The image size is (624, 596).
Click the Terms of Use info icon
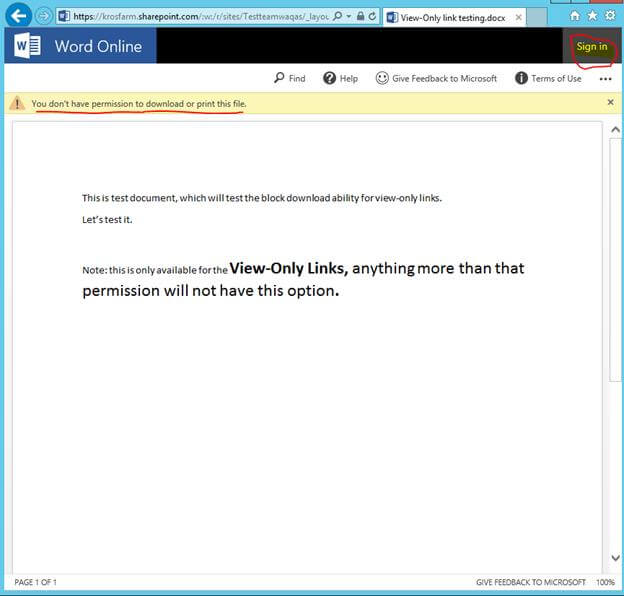(521, 78)
